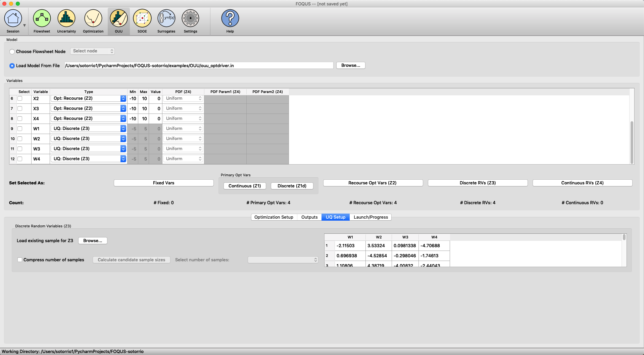Open the Type dropdown for variable X2
The width and height of the screenshot is (644, 355).
point(88,98)
